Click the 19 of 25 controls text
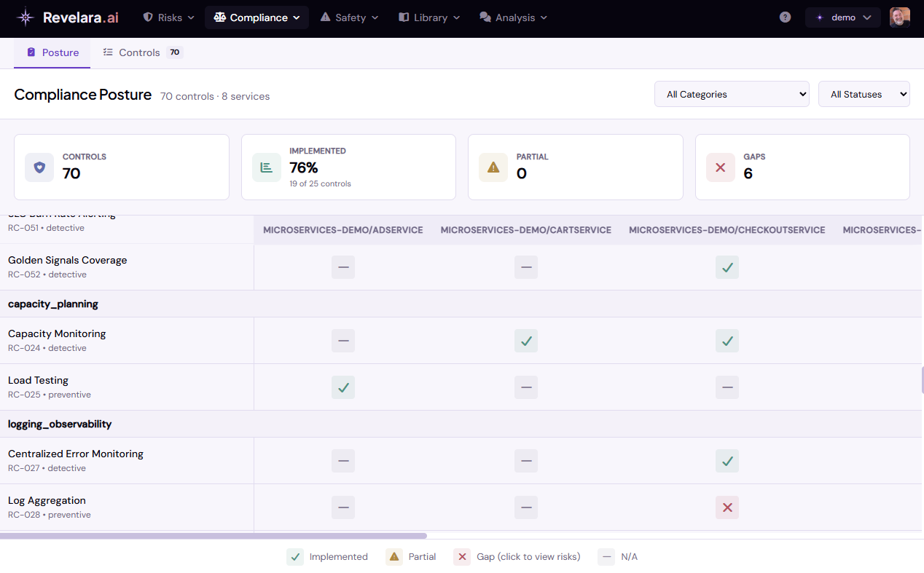Screen dimensions: 924x573 click(320, 183)
